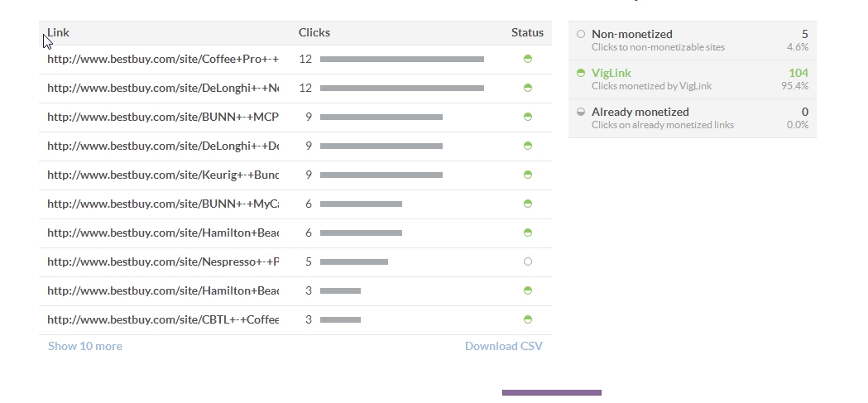
Task: Click the Nespresso row non-monetized status icon
Action: click(x=528, y=261)
